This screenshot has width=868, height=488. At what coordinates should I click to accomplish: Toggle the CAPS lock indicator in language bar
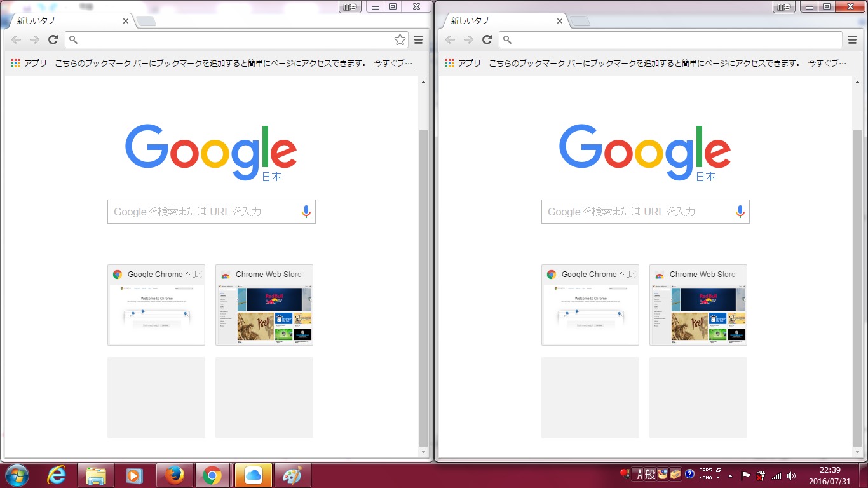[705, 471]
